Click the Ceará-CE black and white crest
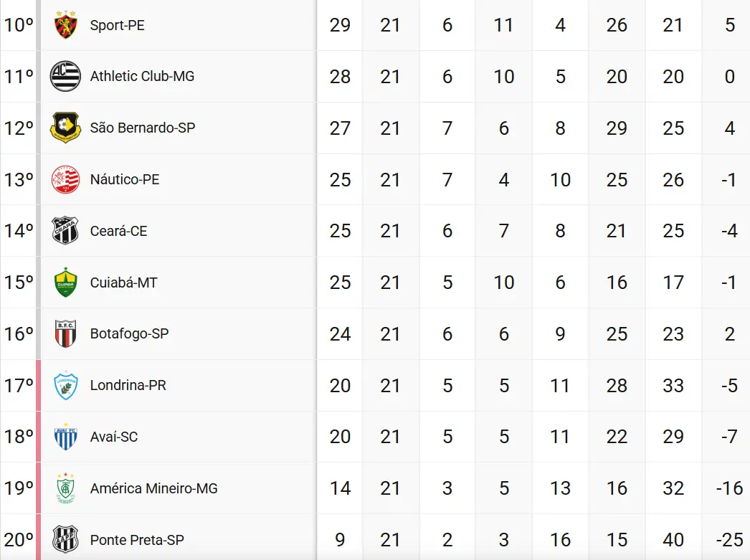750x560 pixels. (x=65, y=230)
